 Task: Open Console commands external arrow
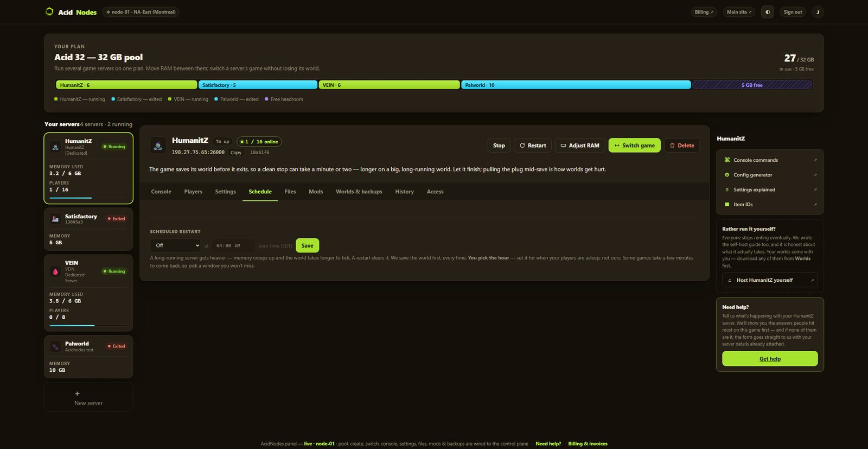click(815, 160)
